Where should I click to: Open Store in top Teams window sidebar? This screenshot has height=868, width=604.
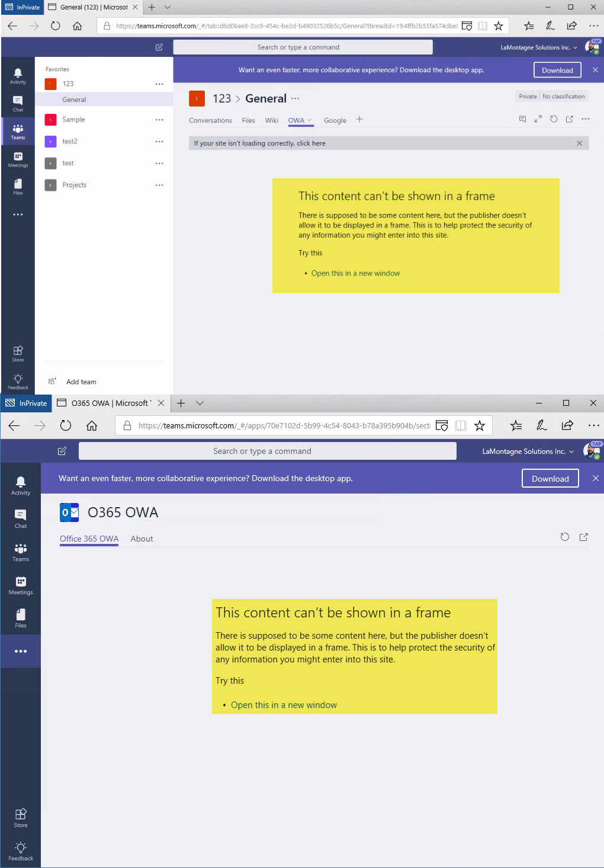pos(18,354)
